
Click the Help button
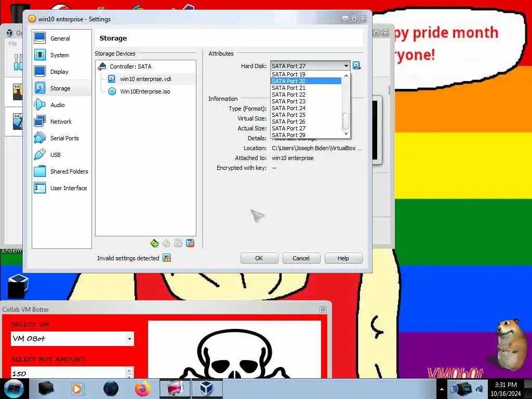343,258
